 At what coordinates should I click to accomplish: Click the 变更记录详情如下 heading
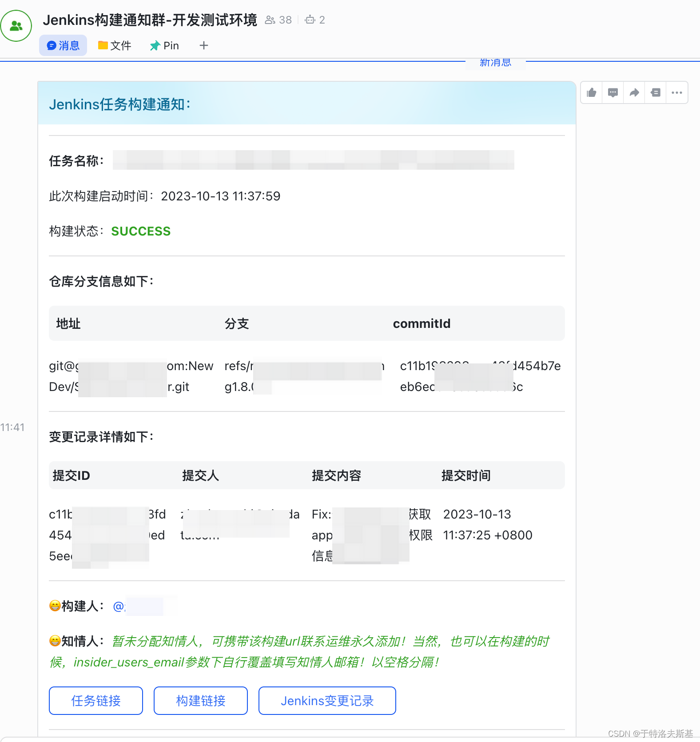point(101,437)
